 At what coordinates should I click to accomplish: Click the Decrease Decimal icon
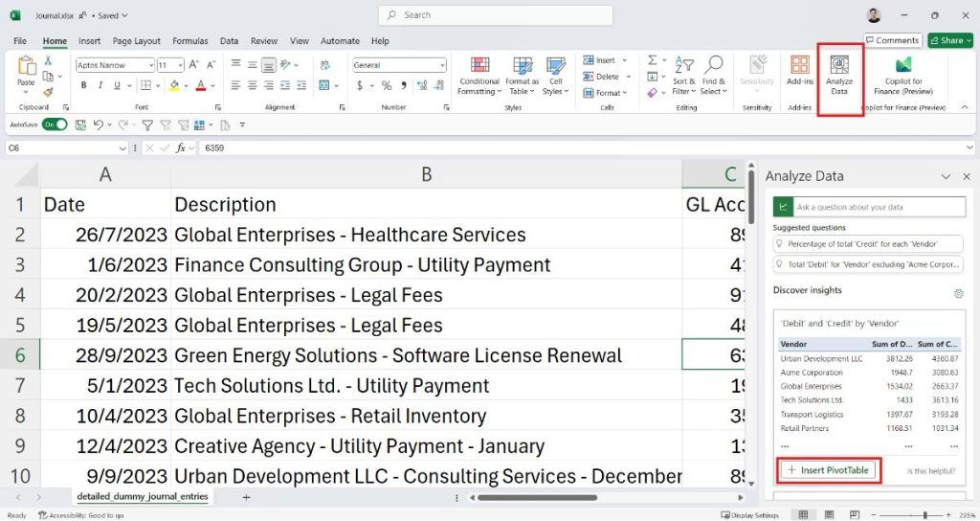point(438,85)
